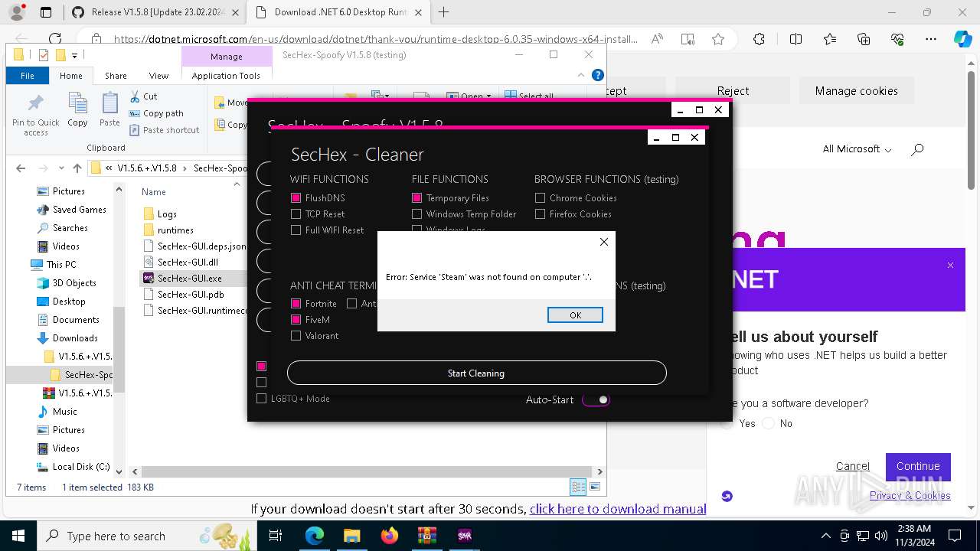Open the View ribbon tab

(158, 76)
